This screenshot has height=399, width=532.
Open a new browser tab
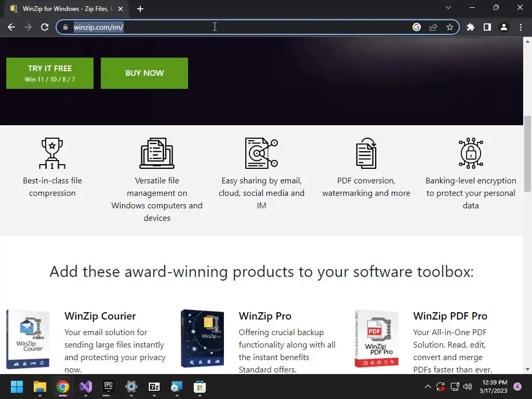pos(140,9)
